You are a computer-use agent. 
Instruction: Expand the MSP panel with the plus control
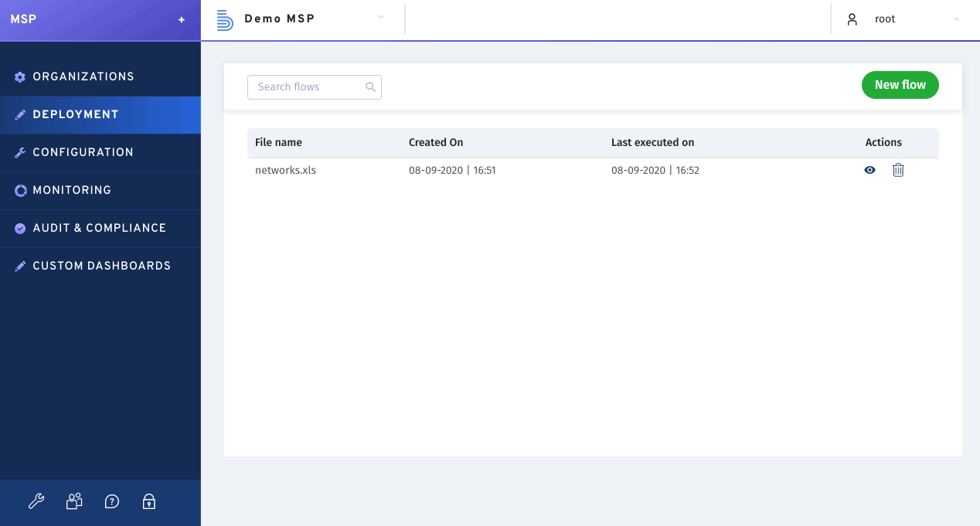point(182,19)
